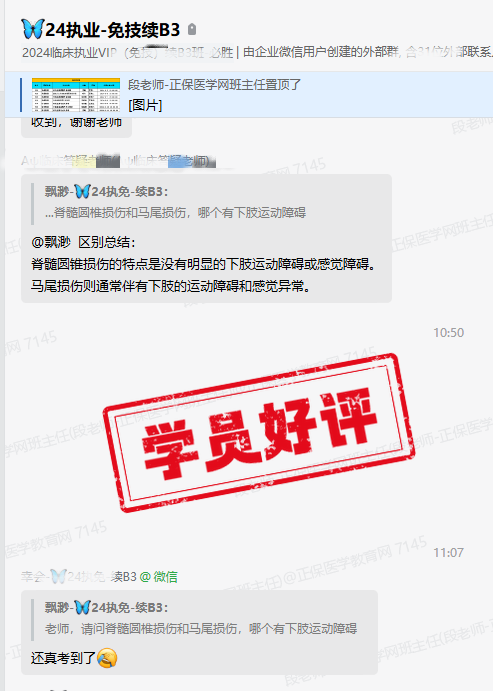Open the pinned schedule table thumbnail
The height and width of the screenshot is (691, 493).
pos(76,95)
